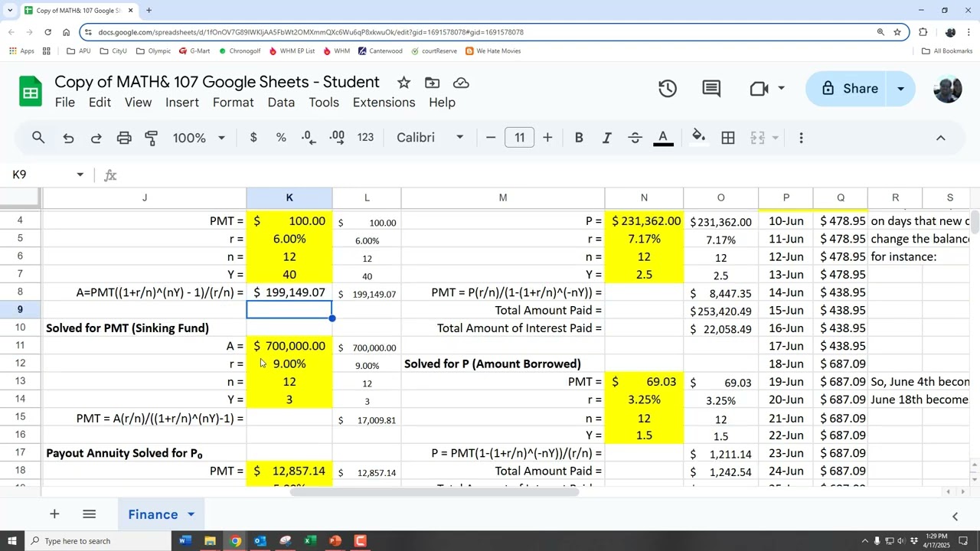
Task: Open the Share quick actions dropdown arrow
Action: [900, 89]
